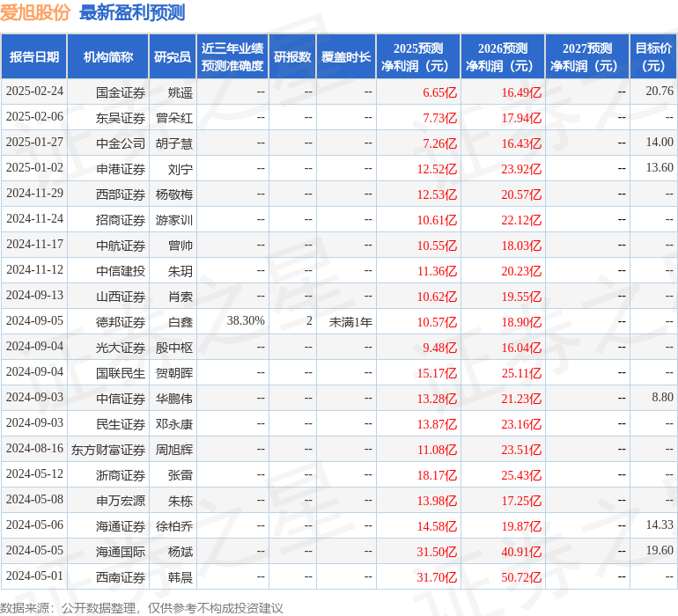The width and height of the screenshot is (678, 616).
Task: Click the target price 8.80
Action: coord(662,397)
